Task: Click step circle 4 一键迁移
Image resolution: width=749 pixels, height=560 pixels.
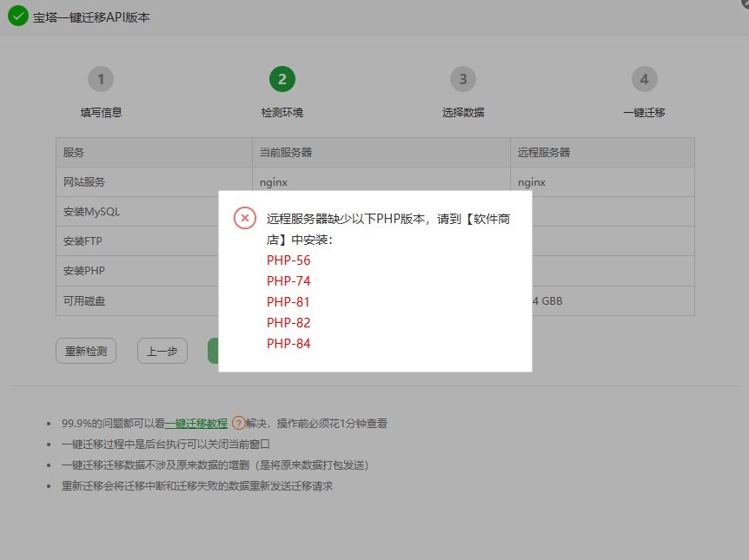Action: 644,78
